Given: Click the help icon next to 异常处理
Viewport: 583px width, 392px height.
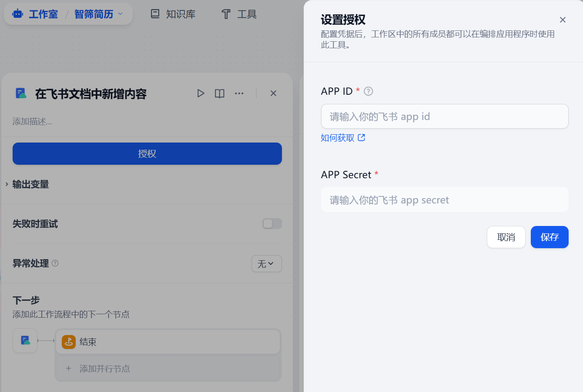Looking at the screenshot, I should pos(54,263).
